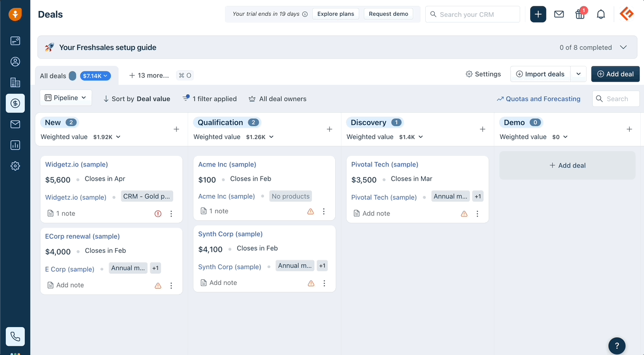
Task: Click the Explore plans button
Action: coord(336,14)
